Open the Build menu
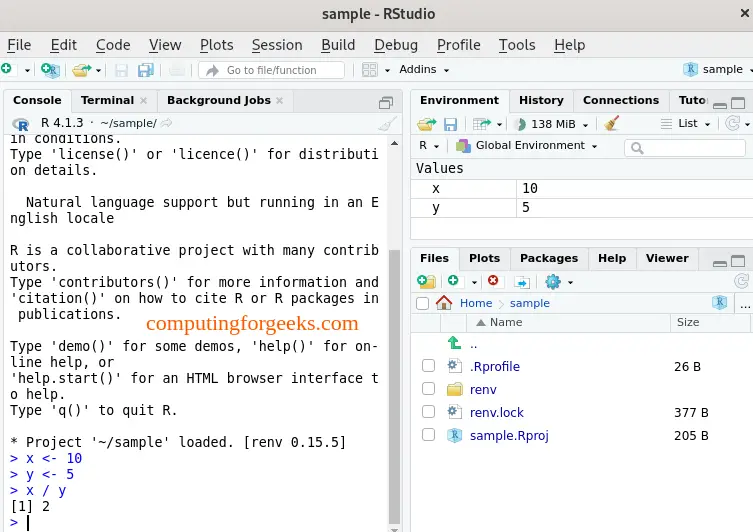This screenshot has width=753, height=532. coord(338,45)
